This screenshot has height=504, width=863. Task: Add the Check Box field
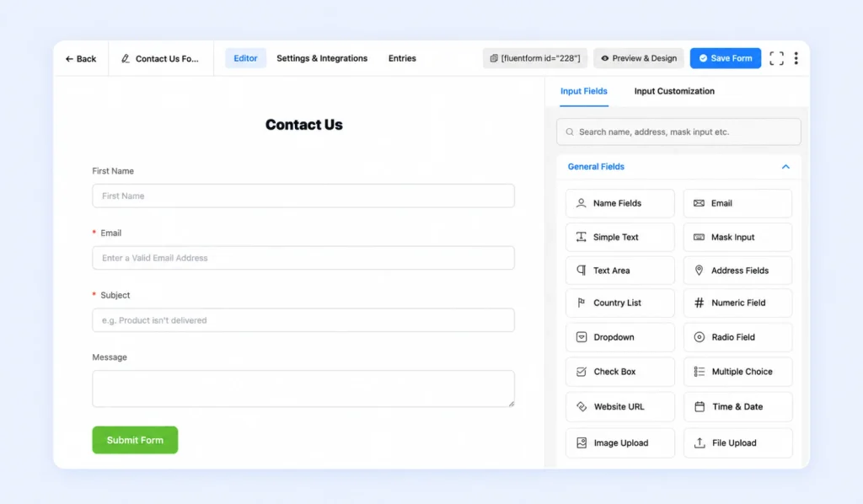point(619,372)
